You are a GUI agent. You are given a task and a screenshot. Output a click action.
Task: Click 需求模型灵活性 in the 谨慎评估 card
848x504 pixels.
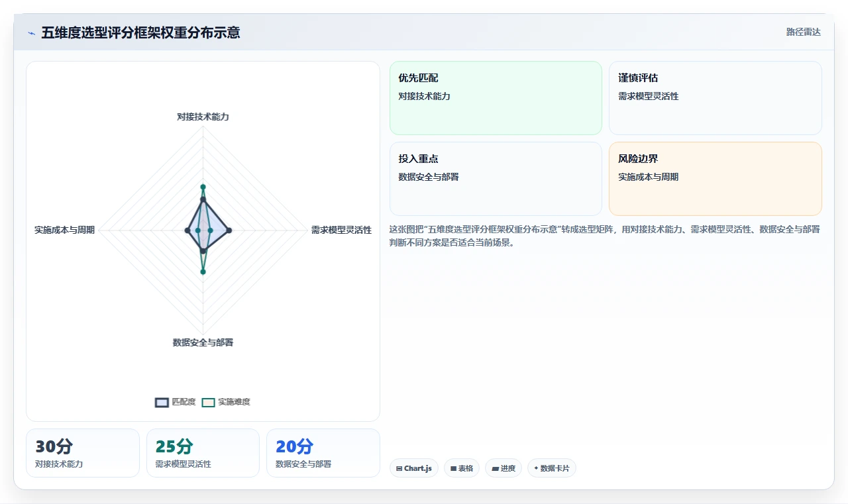pos(649,96)
